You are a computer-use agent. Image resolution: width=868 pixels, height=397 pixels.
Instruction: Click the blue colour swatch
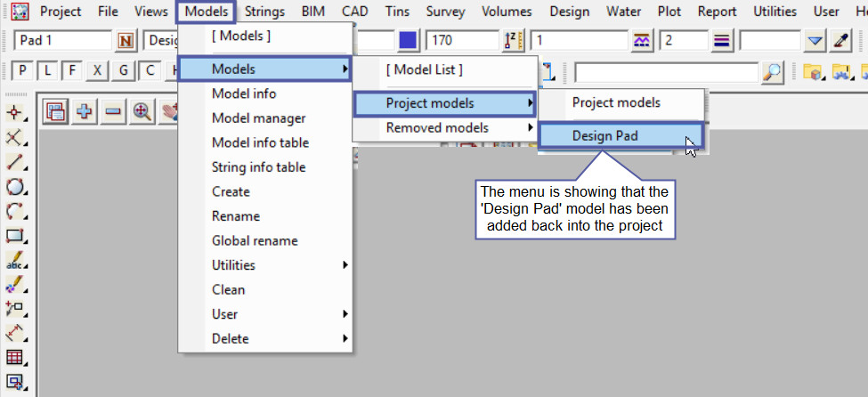coord(408,41)
